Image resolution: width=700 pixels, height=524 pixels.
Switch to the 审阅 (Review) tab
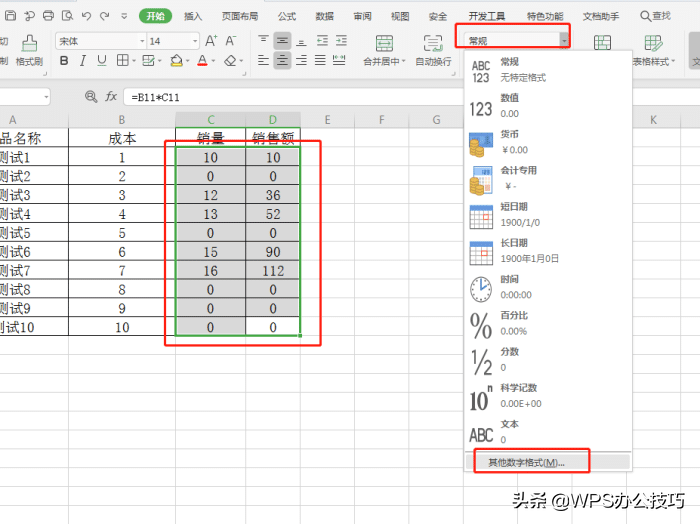click(x=362, y=17)
